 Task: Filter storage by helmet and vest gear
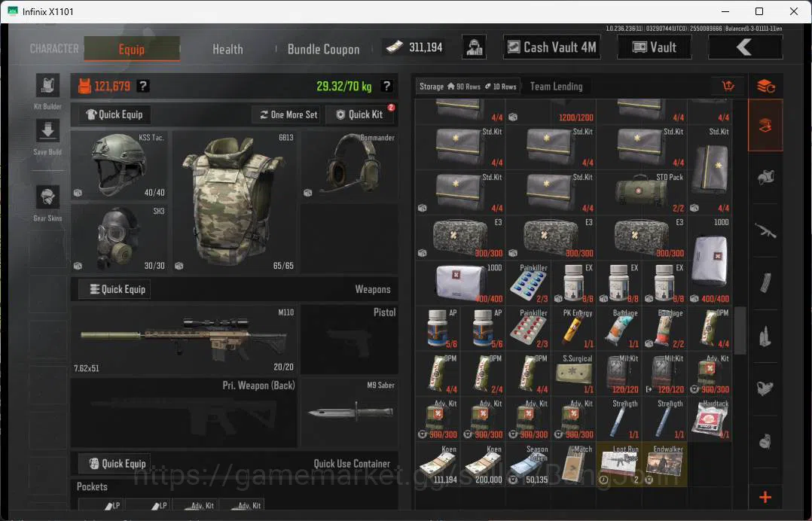pos(765,178)
